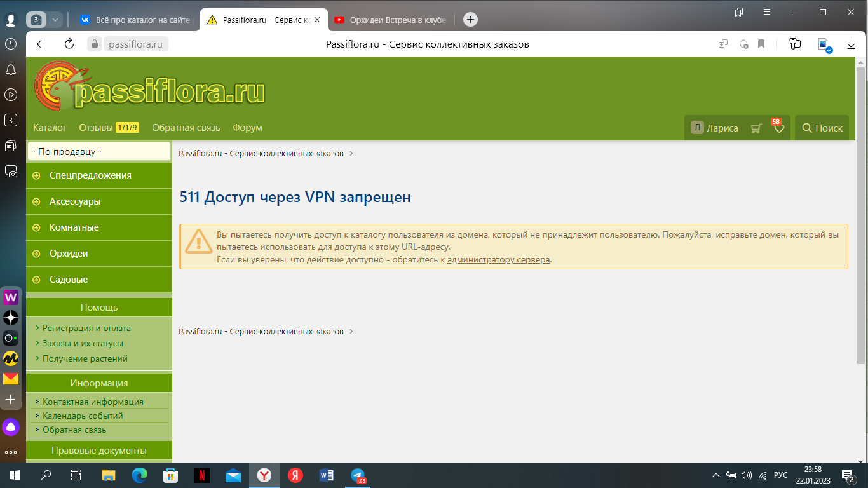The image size is (868, 488).
Task: Open the Каталог menu item
Action: [50, 128]
